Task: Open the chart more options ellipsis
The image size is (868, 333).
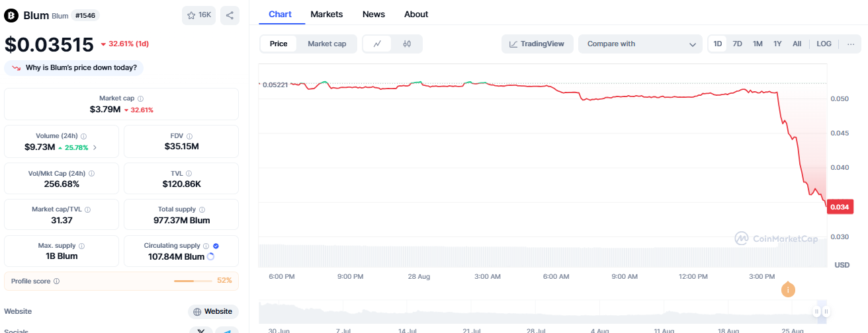Action: [850, 44]
